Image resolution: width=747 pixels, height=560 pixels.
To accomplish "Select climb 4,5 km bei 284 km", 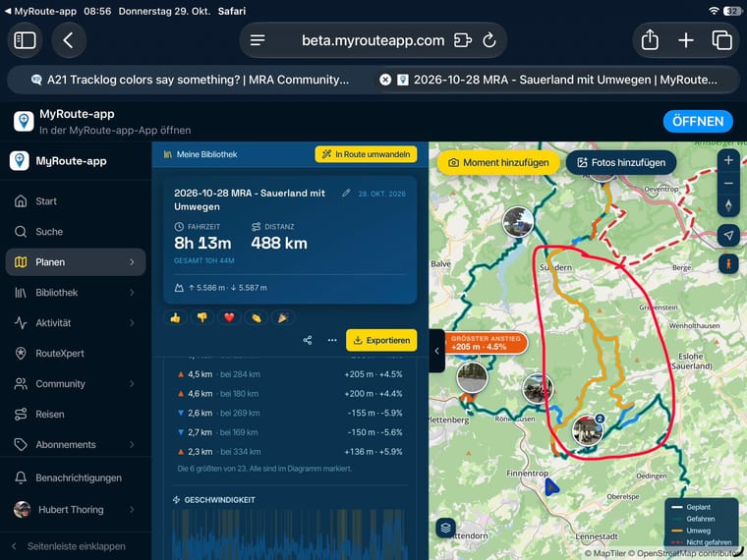I will pyautogui.click(x=290, y=374).
